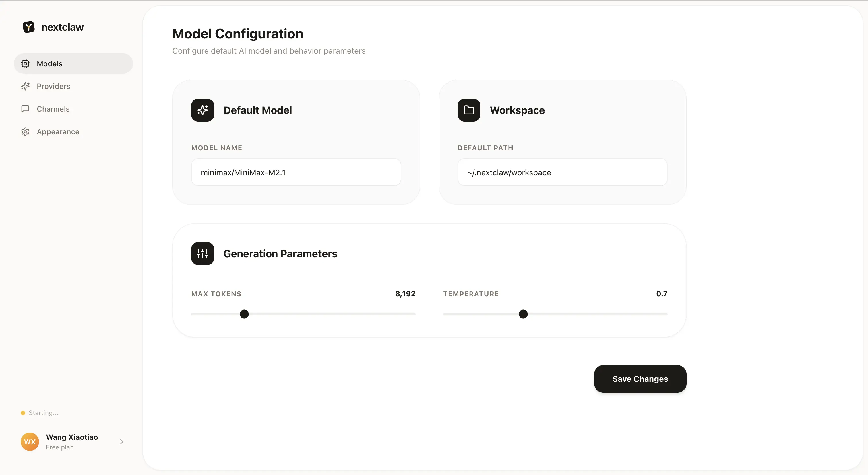Click the Models chip icon in sidebar
The height and width of the screenshot is (475, 868).
(x=25, y=64)
